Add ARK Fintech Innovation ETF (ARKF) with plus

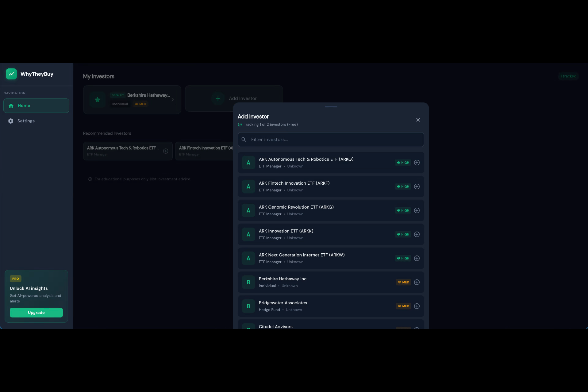click(x=417, y=186)
